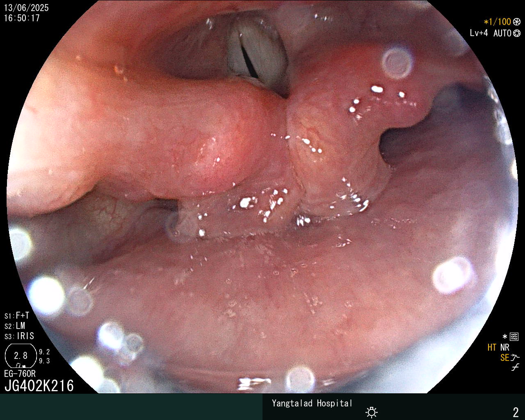Click the shutter speed icon beside 1/100
Image resolution: width=525 pixels, height=420 pixels.
tap(517, 22)
